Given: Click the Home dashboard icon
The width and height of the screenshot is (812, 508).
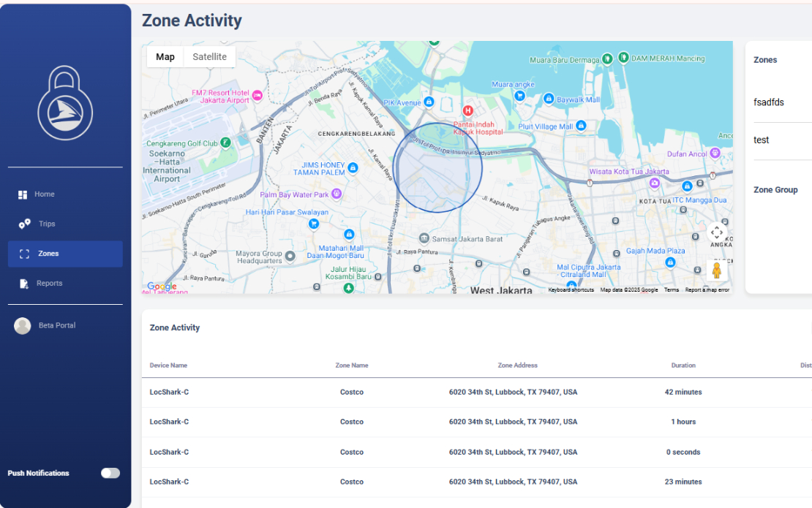Looking at the screenshot, I should [x=23, y=194].
